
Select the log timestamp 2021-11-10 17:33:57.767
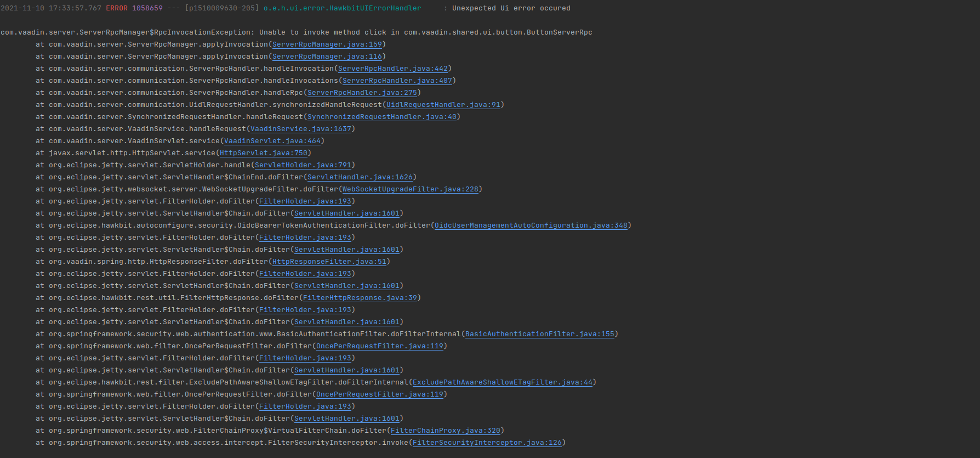(x=51, y=8)
